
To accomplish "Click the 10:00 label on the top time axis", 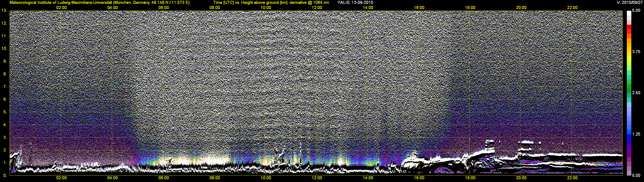I will (266, 8).
